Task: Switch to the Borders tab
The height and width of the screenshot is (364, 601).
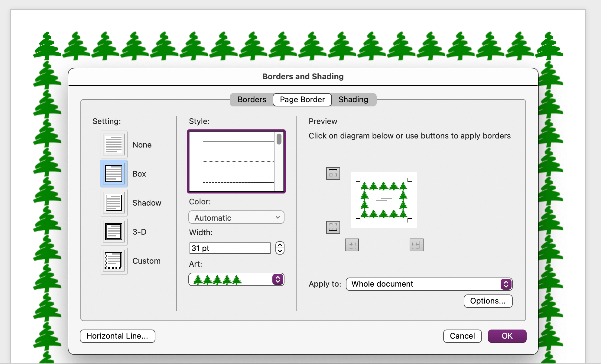Action: (x=252, y=99)
